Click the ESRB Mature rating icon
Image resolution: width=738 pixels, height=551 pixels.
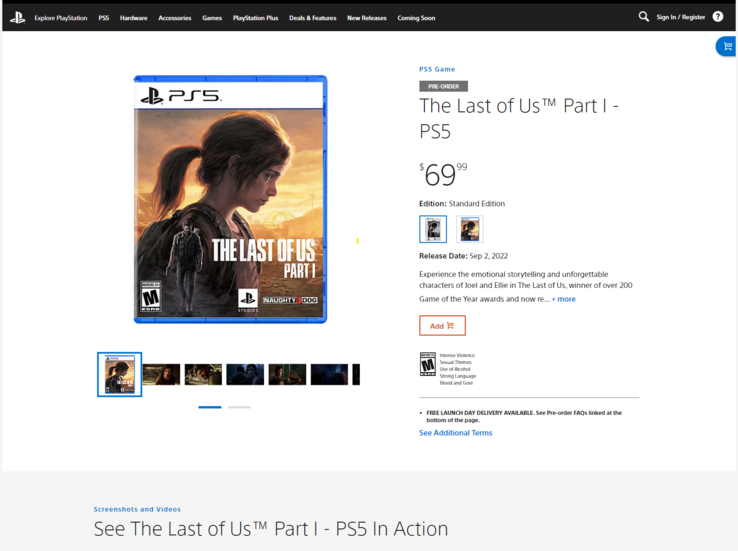[x=428, y=364]
